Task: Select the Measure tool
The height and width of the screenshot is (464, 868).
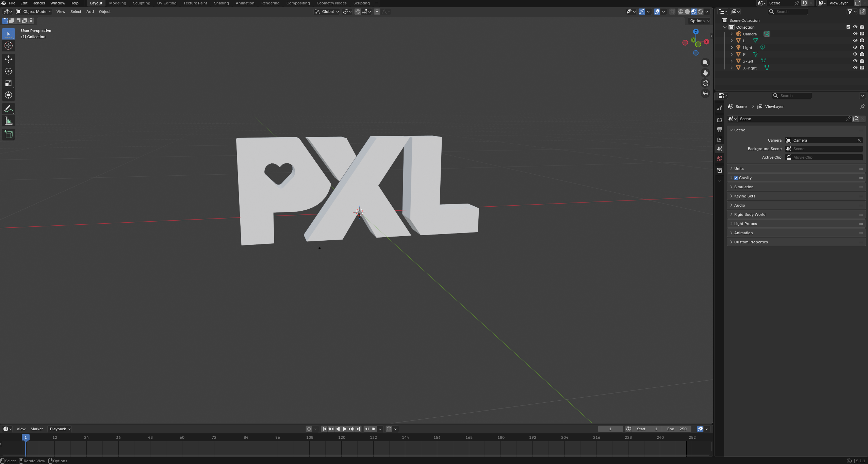Action: click(x=9, y=121)
